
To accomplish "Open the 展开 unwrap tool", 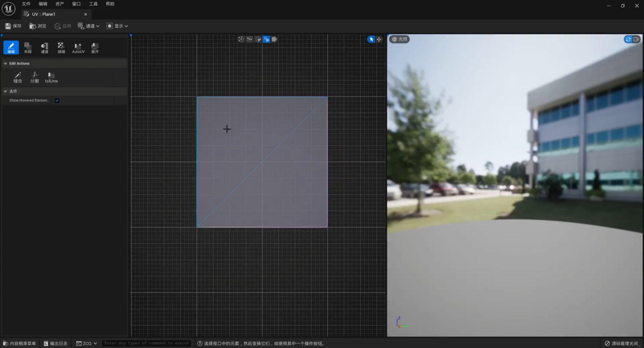I will [95, 48].
